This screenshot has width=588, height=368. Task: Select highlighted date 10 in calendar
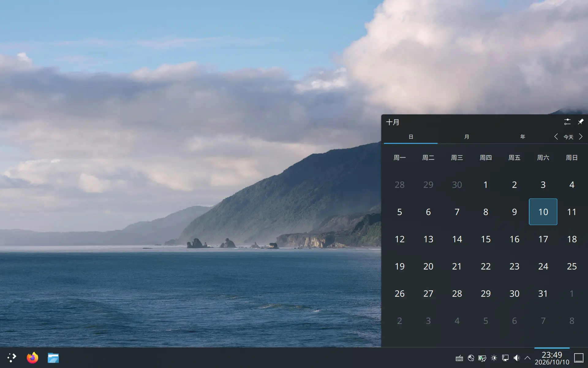pos(543,212)
